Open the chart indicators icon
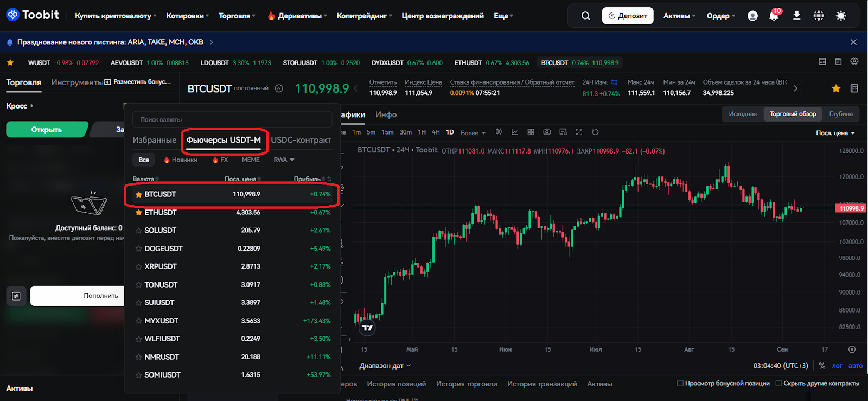The image size is (868, 401). coord(514,132)
